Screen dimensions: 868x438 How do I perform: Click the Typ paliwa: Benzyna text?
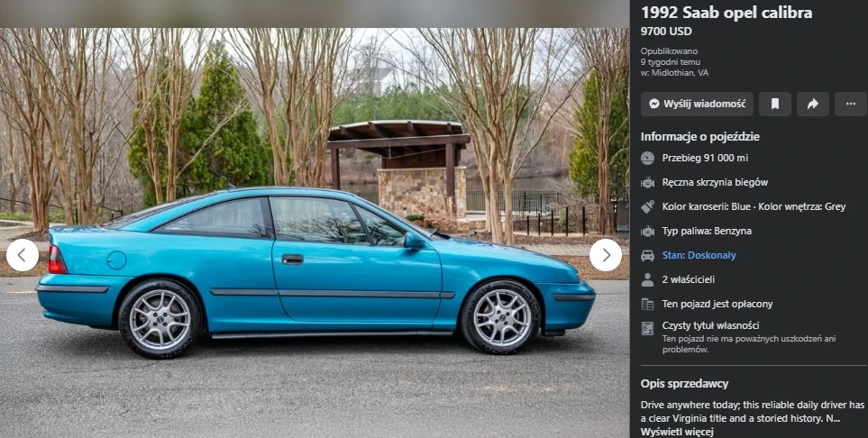tap(707, 231)
